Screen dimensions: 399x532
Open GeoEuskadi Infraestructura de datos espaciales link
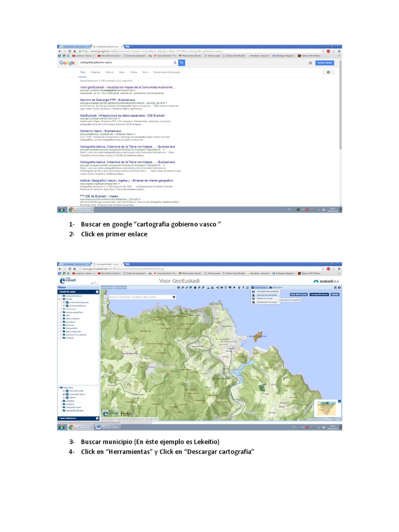pyautogui.click(x=122, y=115)
